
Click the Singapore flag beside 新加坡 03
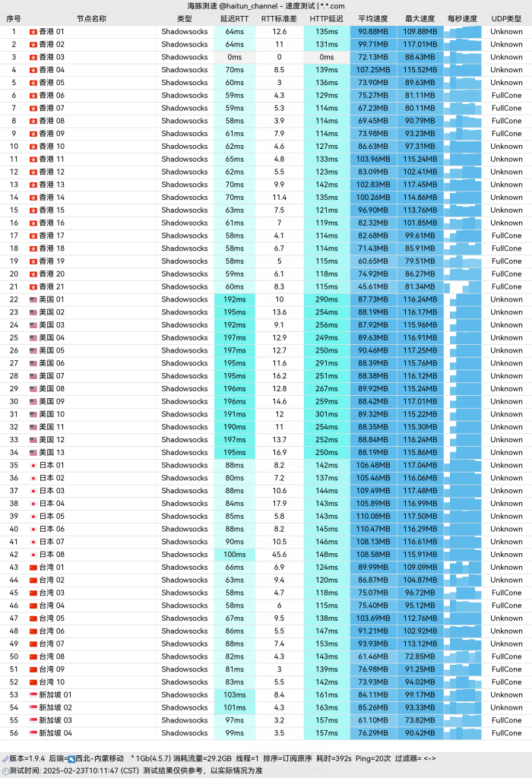click(33, 720)
